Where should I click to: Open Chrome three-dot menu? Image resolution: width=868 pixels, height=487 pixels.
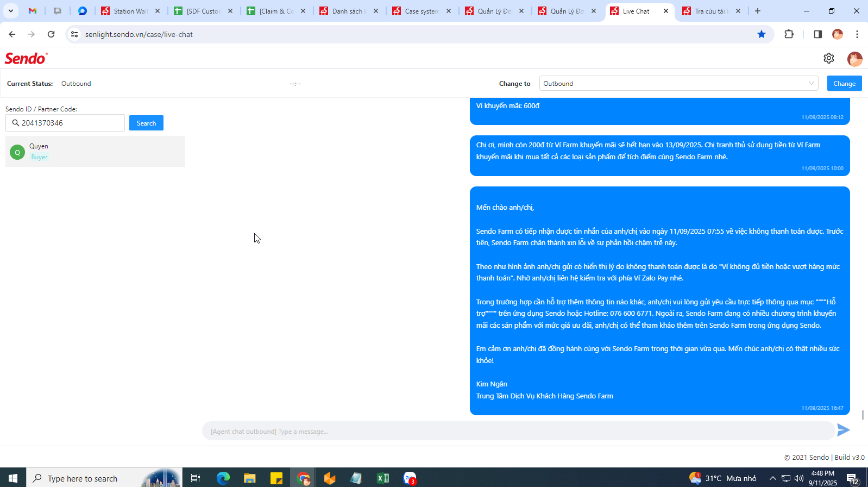(857, 34)
